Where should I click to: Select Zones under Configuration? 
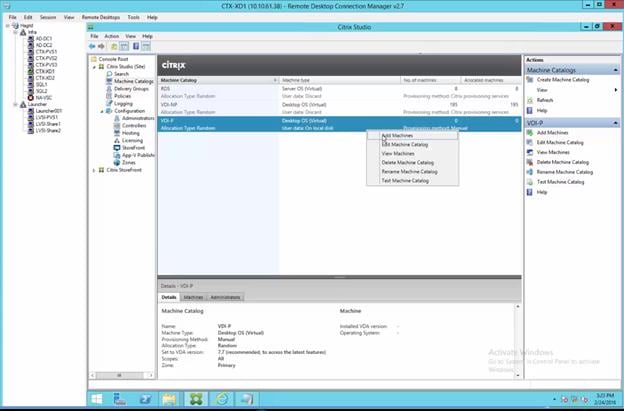click(x=129, y=162)
